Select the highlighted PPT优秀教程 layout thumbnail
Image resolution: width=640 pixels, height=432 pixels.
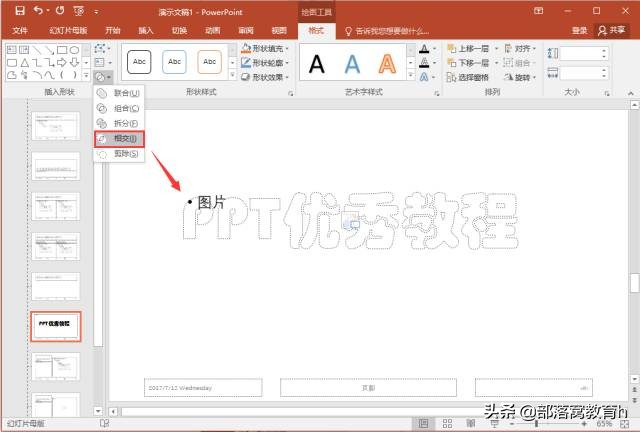[56, 326]
